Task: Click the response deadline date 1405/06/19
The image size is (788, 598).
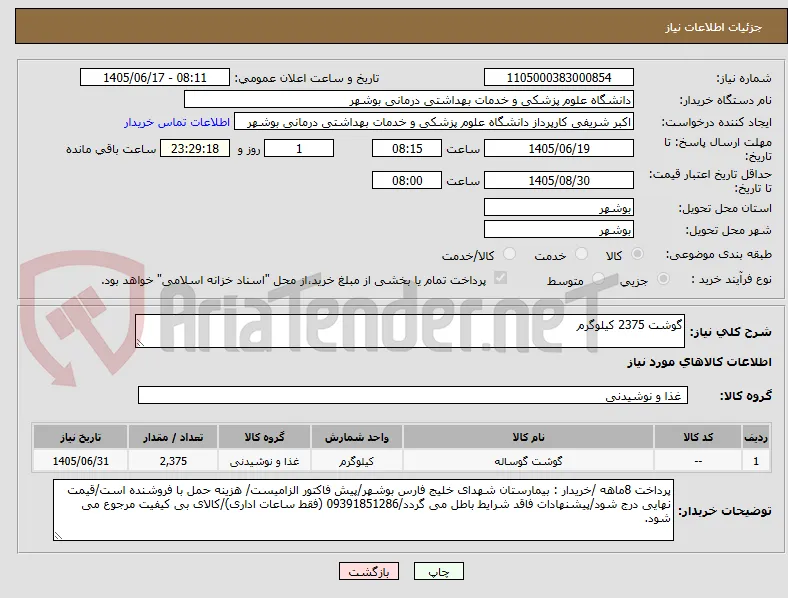Action: 559,148
